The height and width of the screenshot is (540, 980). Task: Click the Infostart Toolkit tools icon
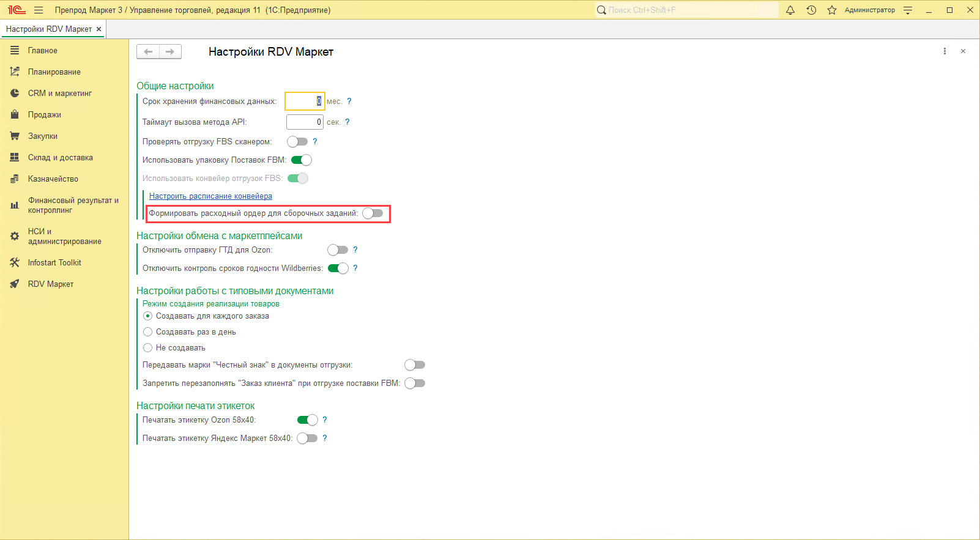(x=15, y=262)
